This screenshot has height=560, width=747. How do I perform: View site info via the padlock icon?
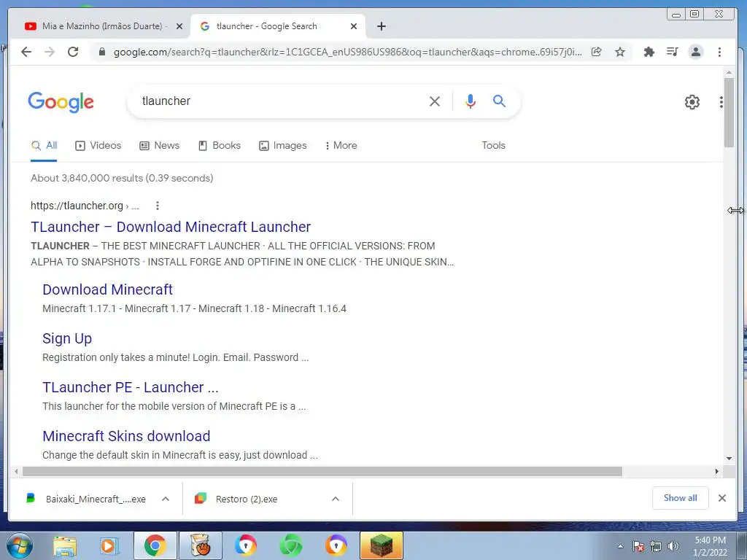(x=101, y=52)
